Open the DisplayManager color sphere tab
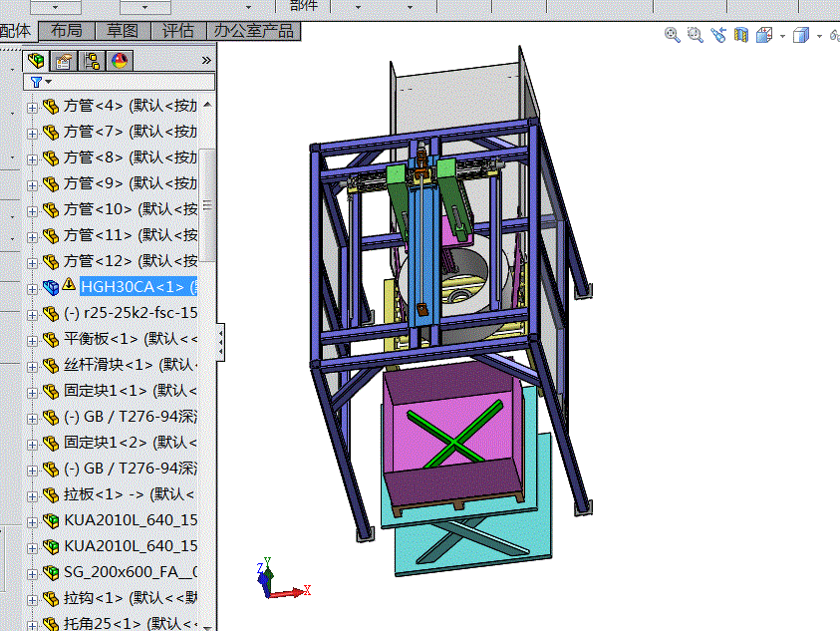This screenshot has width=840, height=631. pyautogui.click(x=120, y=61)
